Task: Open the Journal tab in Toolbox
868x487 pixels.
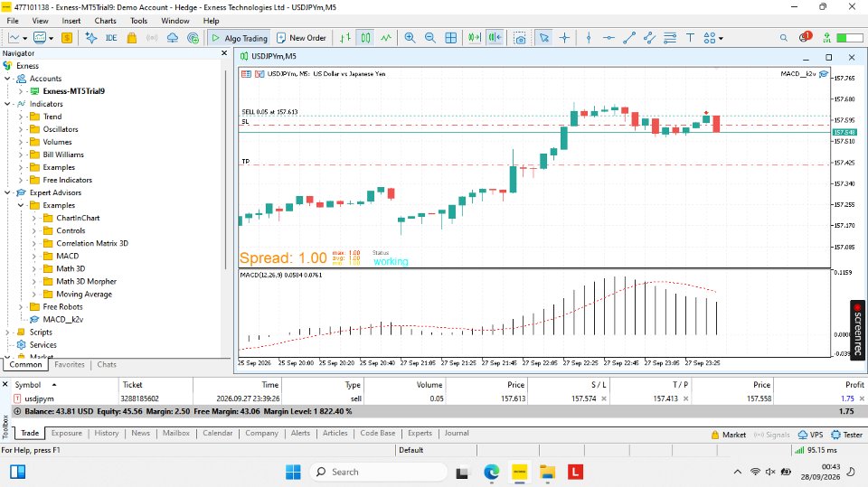Action: [x=457, y=434]
